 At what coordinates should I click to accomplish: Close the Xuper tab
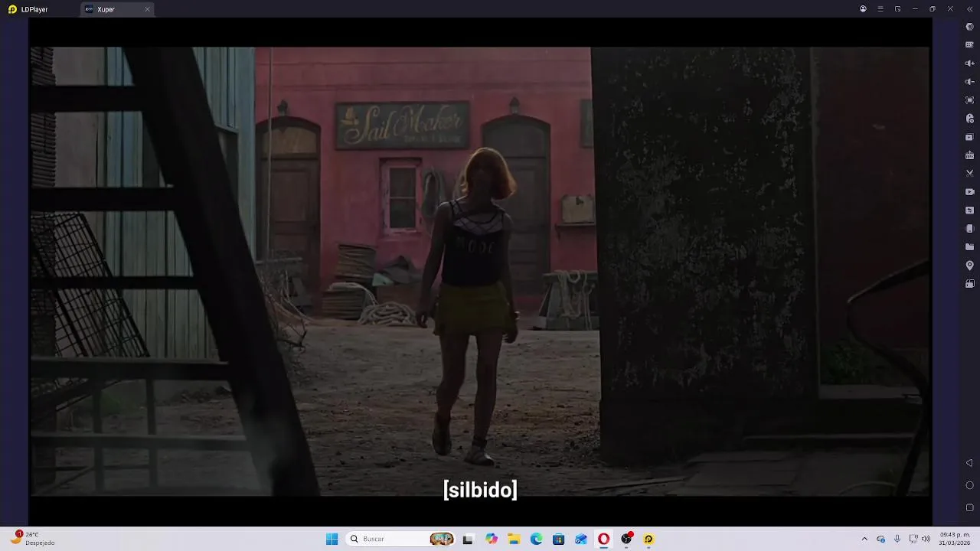(x=147, y=9)
